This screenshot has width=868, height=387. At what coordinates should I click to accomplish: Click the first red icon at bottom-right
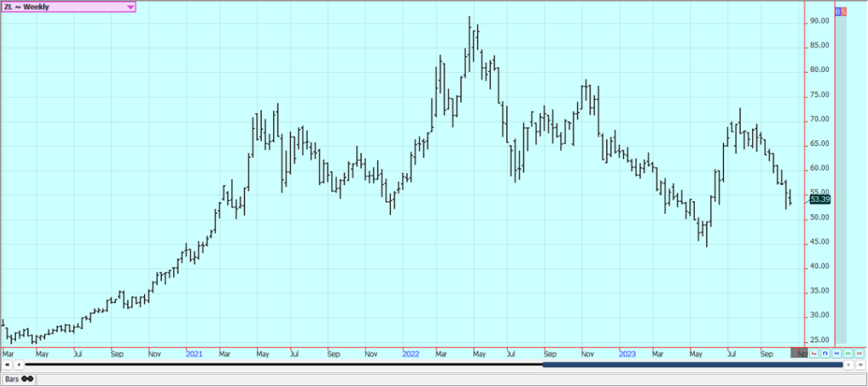click(814, 353)
